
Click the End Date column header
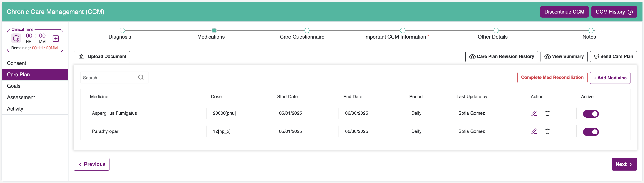[352, 97]
